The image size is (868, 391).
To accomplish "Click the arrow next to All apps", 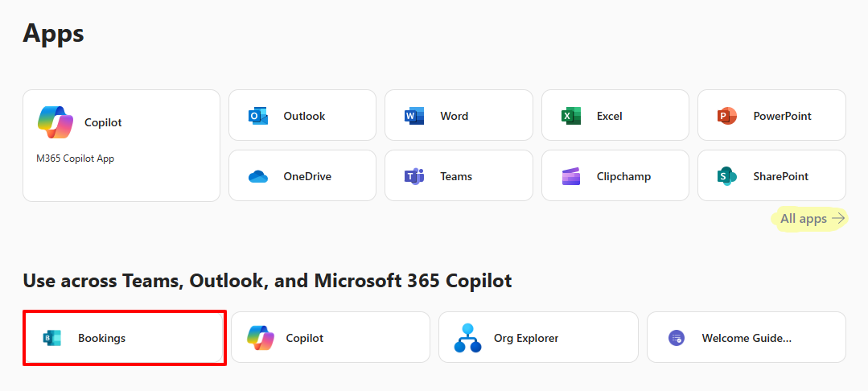I will (838, 218).
